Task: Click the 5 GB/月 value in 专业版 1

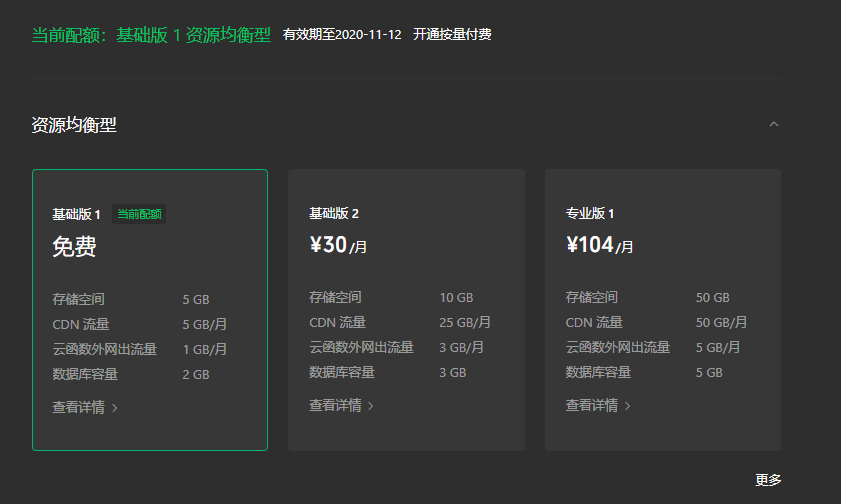Action: 718,347
